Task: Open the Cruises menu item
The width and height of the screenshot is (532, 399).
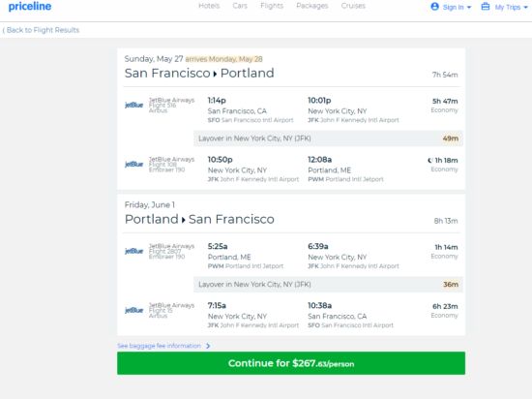Action: point(353,6)
